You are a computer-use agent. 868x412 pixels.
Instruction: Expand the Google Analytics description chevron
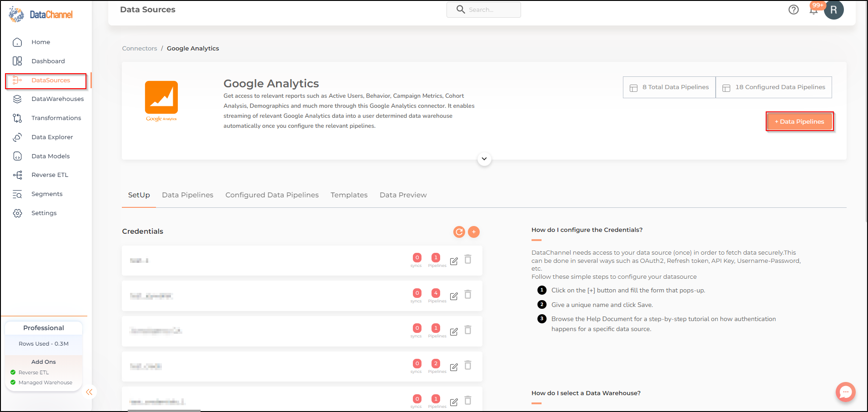tap(484, 159)
